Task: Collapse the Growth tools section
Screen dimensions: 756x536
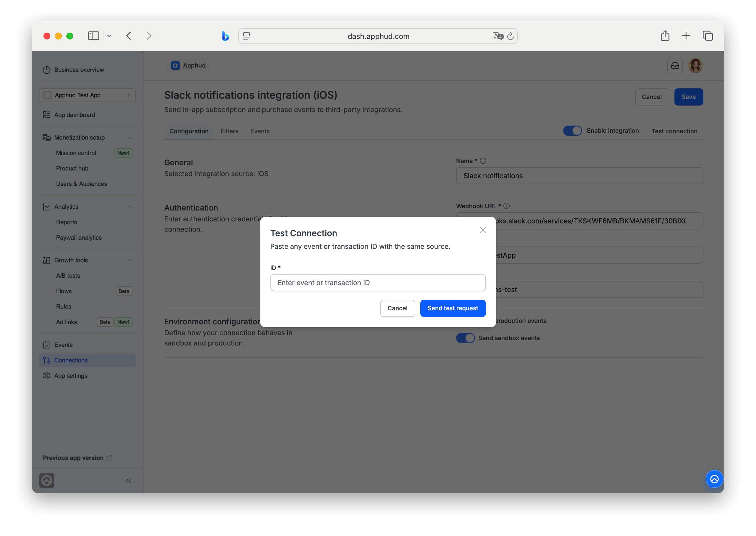Action: click(x=129, y=260)
